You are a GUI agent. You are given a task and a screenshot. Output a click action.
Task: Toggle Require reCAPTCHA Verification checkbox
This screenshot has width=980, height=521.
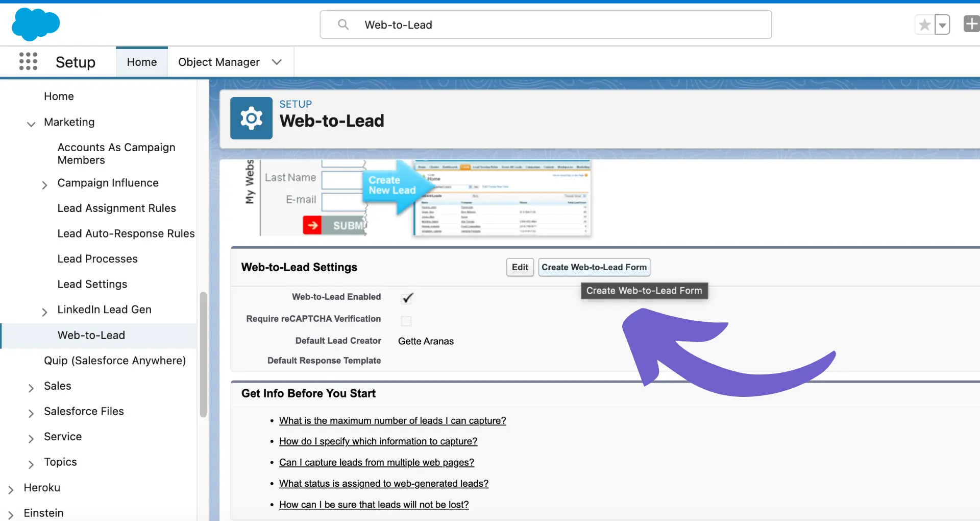coord(406,321)
